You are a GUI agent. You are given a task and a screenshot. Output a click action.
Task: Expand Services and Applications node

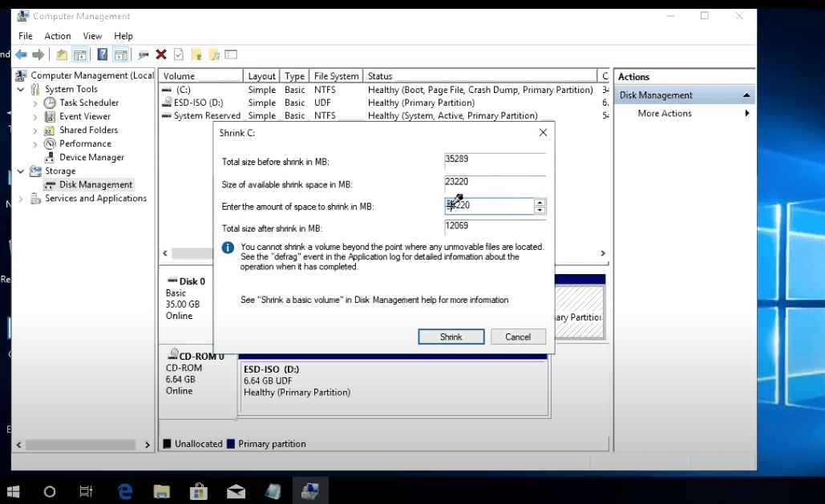[x=21, y=199]
